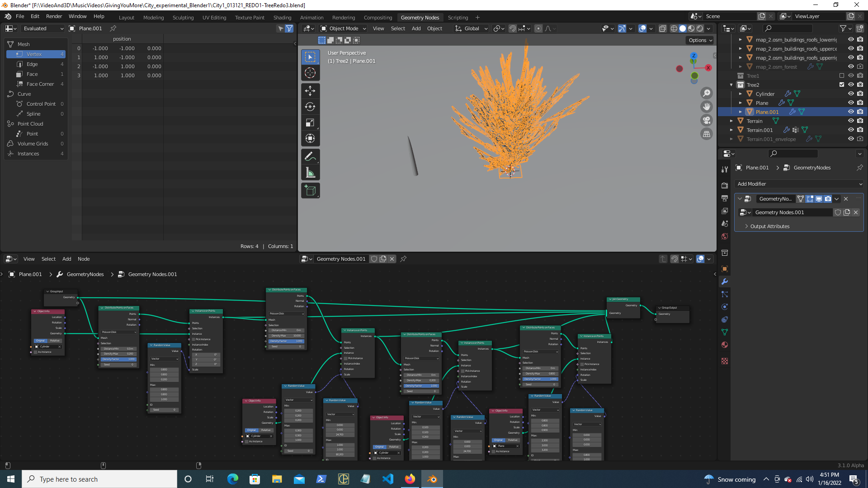Open the Texture properties tab
The width and height of the screenshot is (868, 488).
(725, 361)
